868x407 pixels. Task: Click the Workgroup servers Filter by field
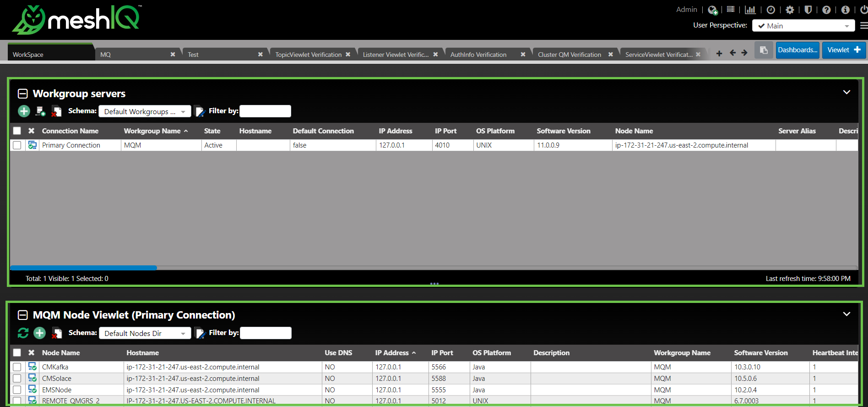pos(265,111)
